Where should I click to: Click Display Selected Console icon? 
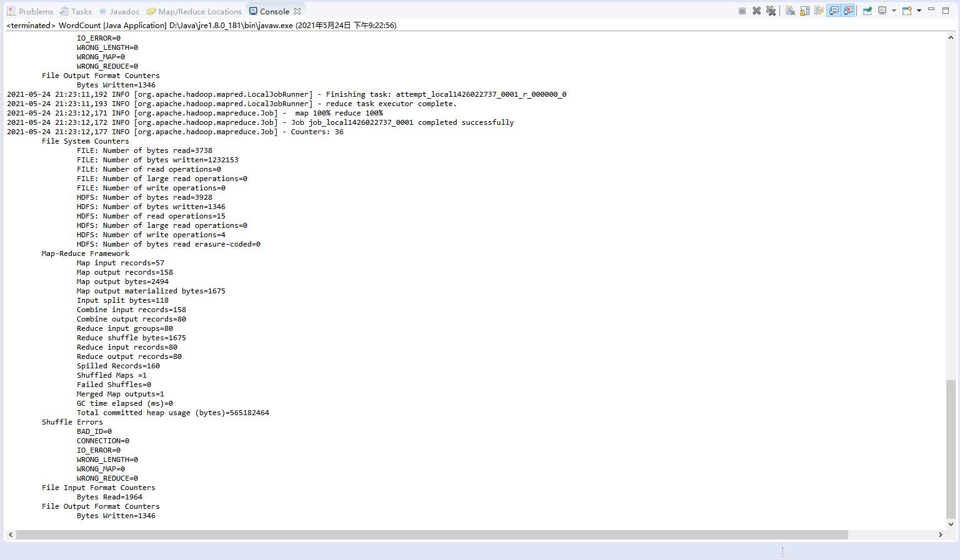(883, 11)
